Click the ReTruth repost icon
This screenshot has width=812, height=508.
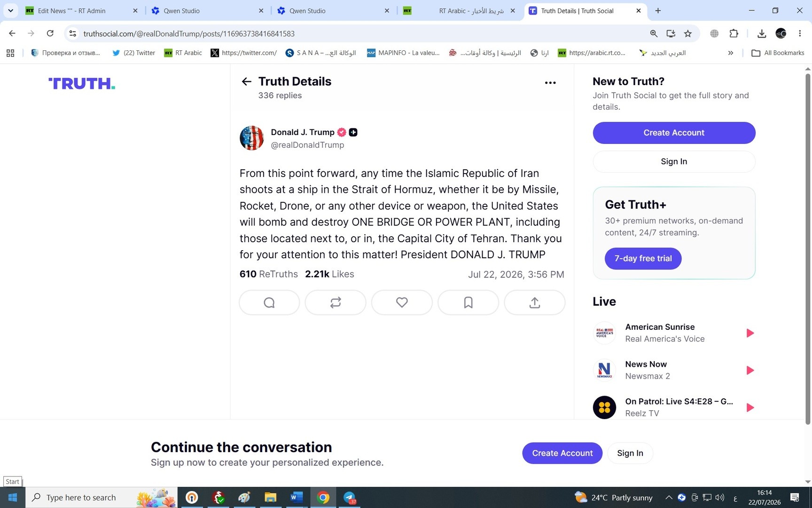336,302
